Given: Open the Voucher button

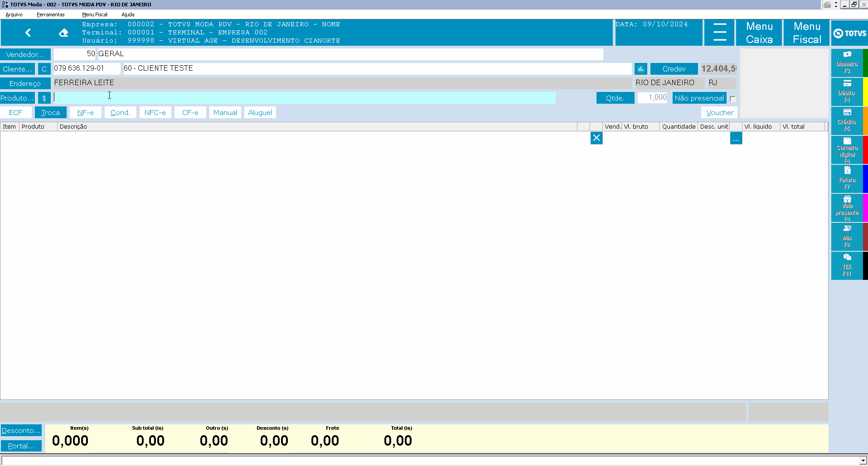Looking at the screenshot, I should [x=719, y=112].
